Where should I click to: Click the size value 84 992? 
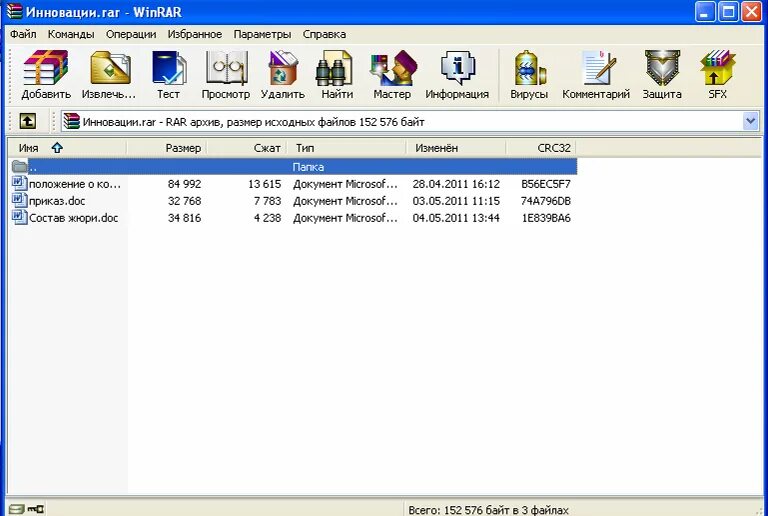[184, 184]
